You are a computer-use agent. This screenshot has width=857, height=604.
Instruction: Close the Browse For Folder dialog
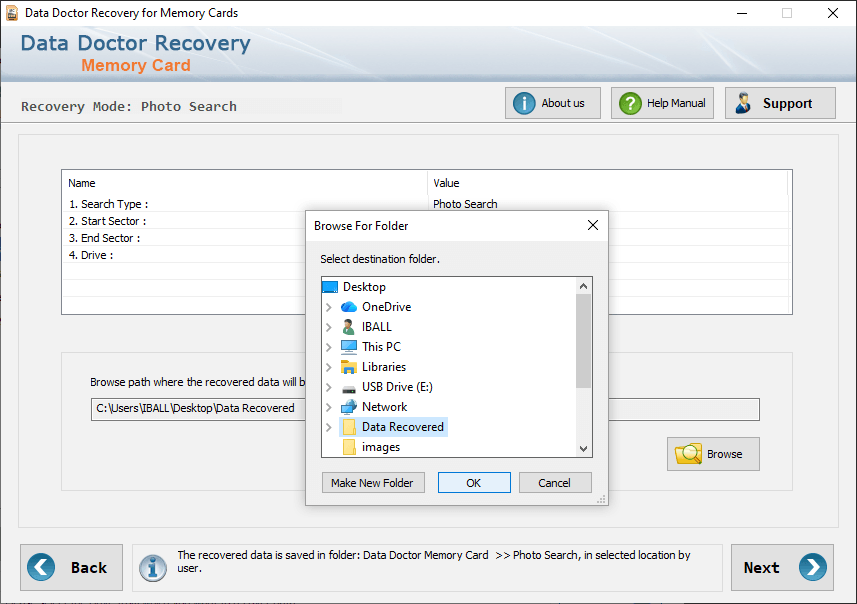592,225
